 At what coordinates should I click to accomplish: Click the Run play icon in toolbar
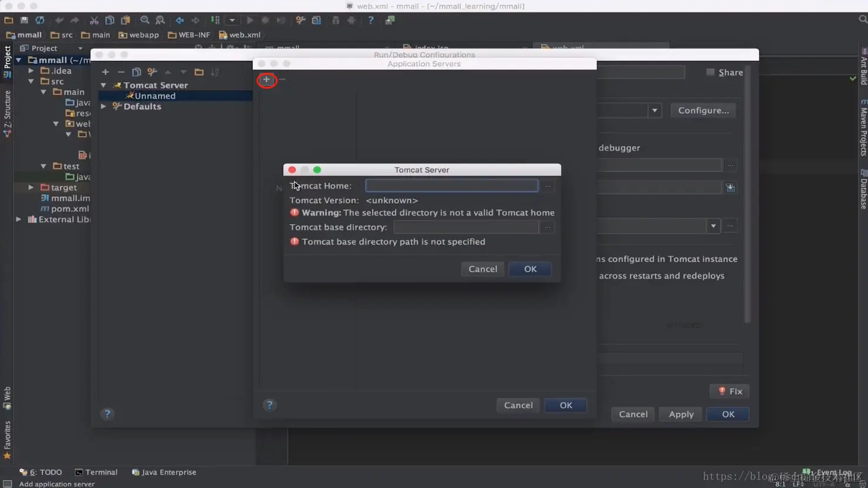pyautogui.click(x=250, y=21)
